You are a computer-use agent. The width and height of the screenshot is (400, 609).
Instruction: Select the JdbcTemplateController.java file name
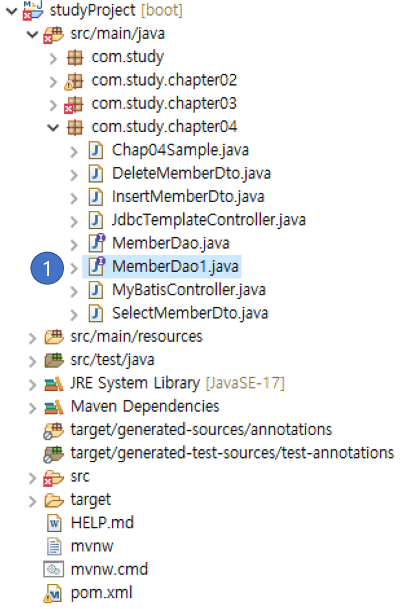coord(209,220)
